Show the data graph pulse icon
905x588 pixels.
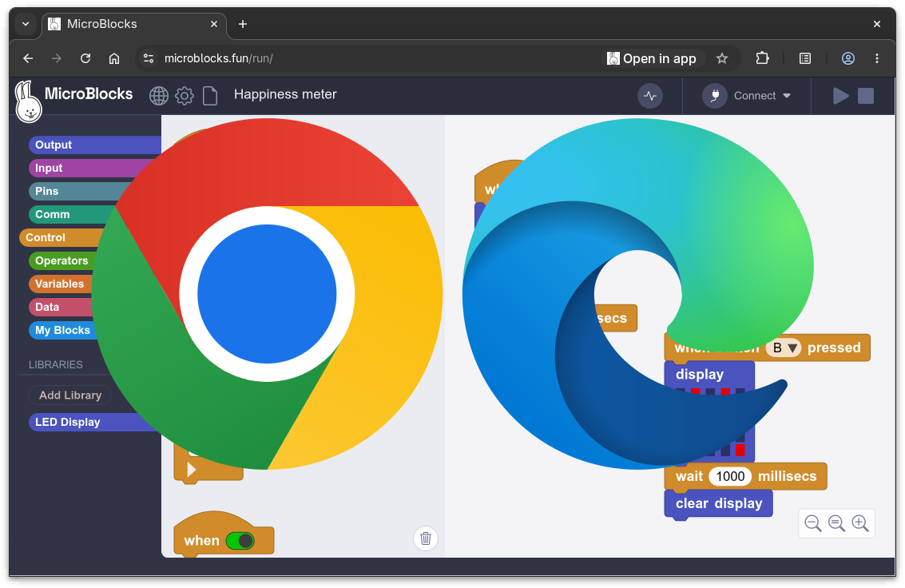pyautogui.click(x=650, y=96)
